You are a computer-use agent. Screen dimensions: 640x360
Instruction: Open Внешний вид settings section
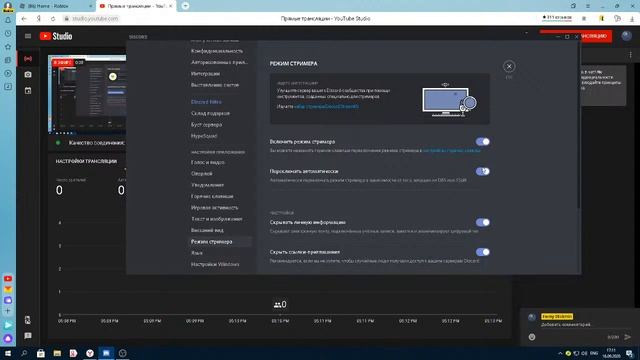coord(207,230)
